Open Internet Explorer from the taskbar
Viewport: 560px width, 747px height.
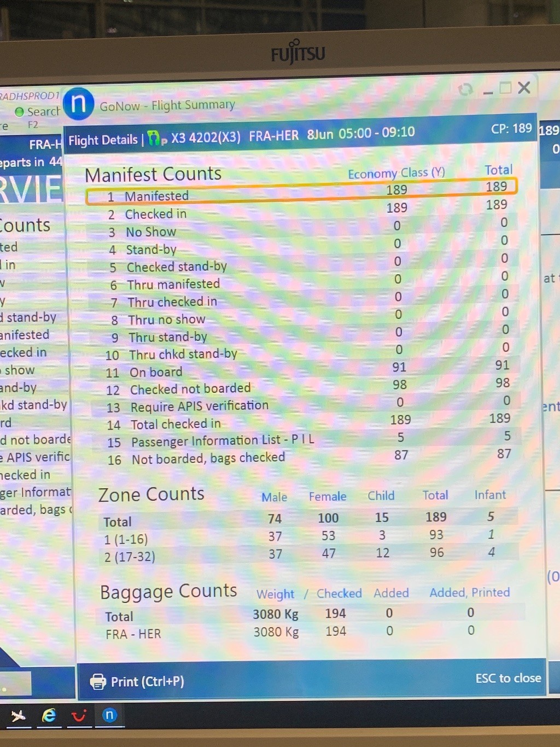click(x=49, y=715)
